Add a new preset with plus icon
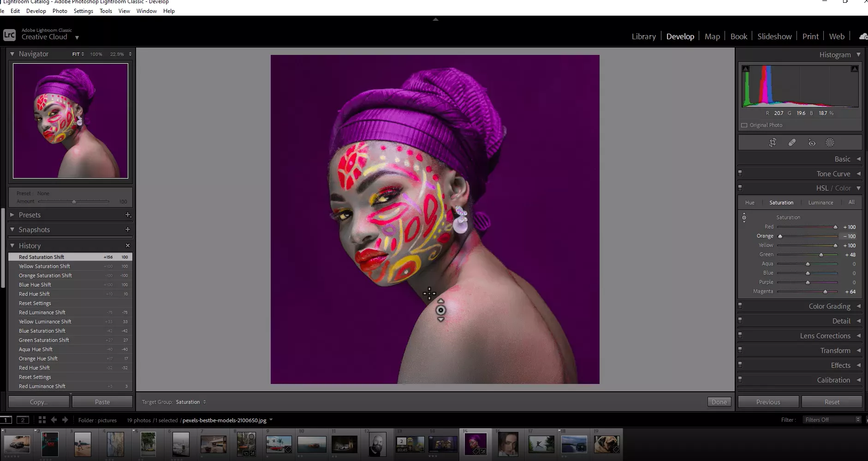868x461 pixels. click(128, 215)
